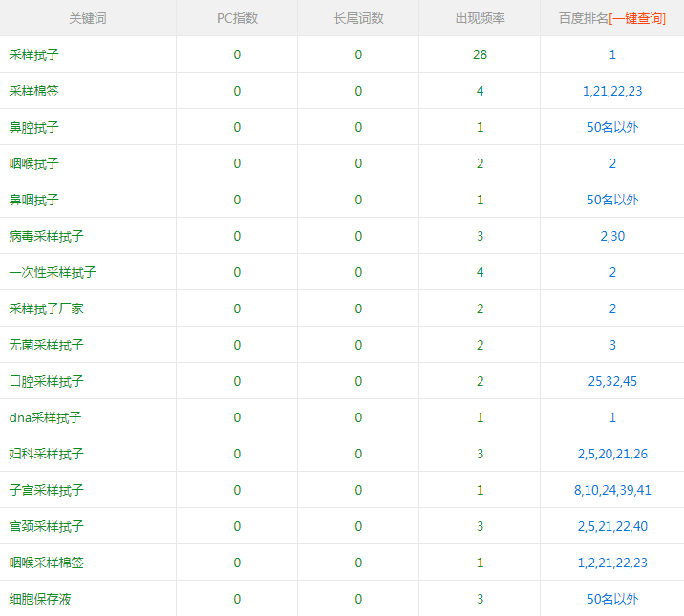Open the 采样拭子 keyword link

pos(34,54)
